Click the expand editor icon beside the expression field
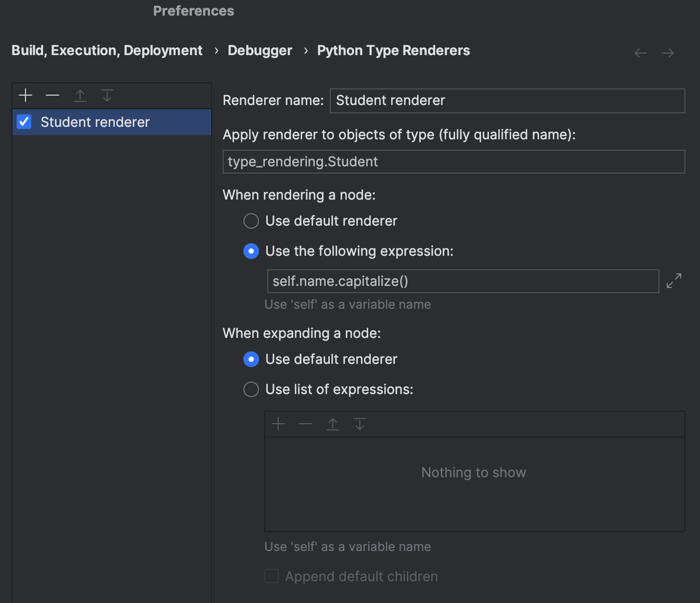700x603 pixels. 674,281
